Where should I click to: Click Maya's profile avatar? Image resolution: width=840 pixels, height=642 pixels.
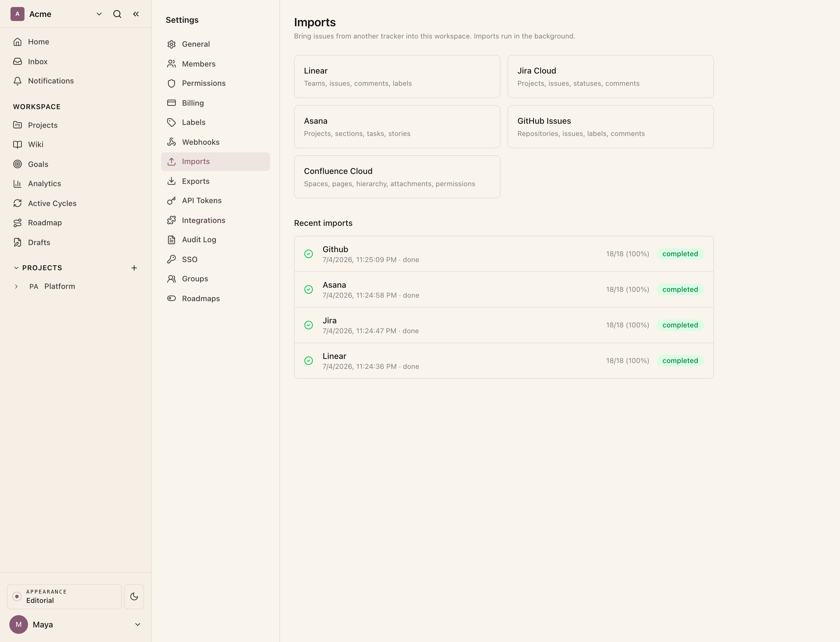click(19, 624)
